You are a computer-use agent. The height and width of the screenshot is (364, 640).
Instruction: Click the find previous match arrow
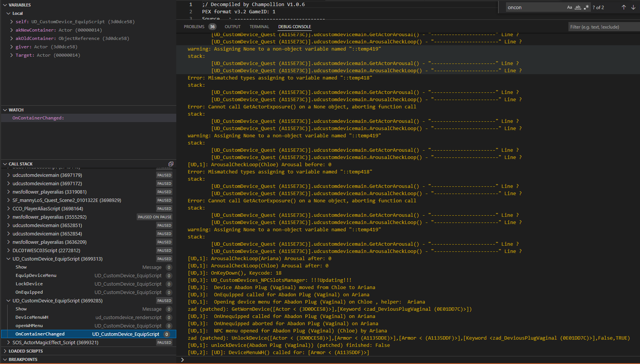624,7
